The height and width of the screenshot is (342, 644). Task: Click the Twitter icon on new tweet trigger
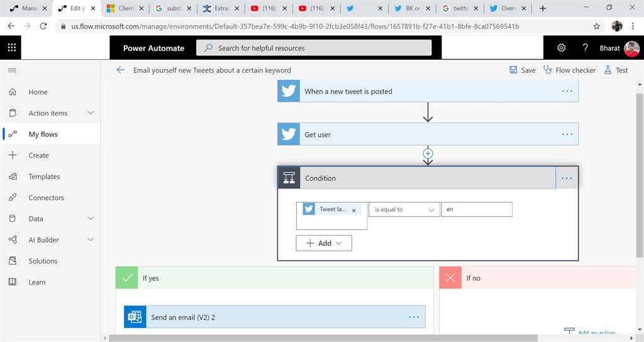pos(288,91)
